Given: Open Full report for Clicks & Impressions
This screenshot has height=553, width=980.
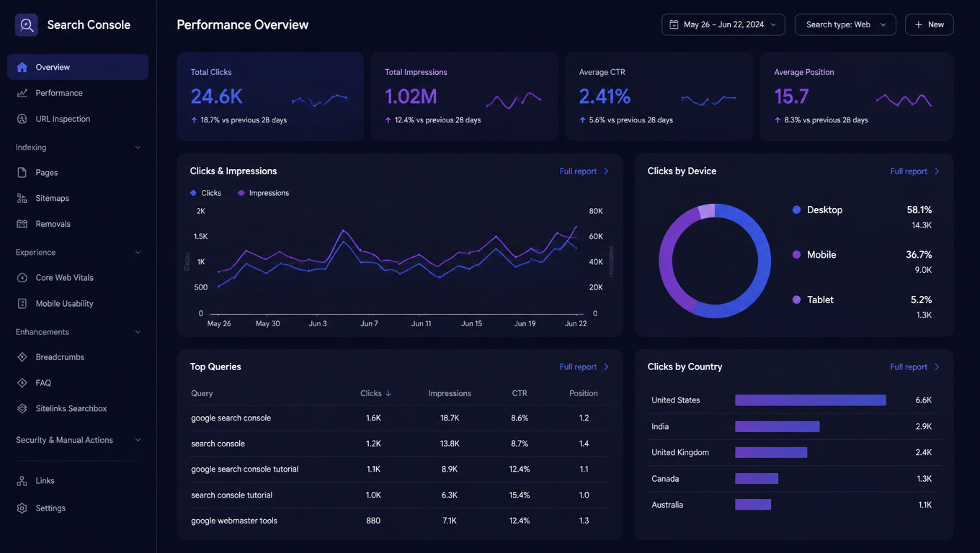Looking at the screenshot, I should 584,171.
